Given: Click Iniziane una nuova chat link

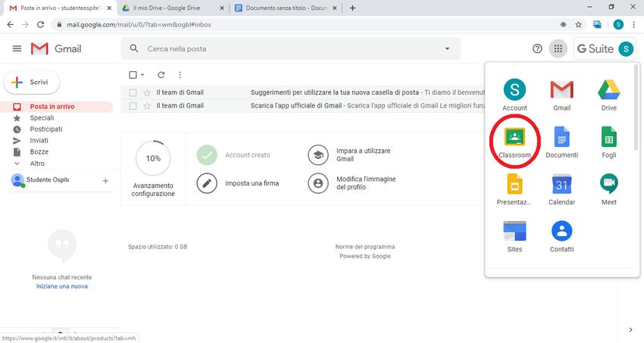Looking at the screenshot, I should point(61,286).
